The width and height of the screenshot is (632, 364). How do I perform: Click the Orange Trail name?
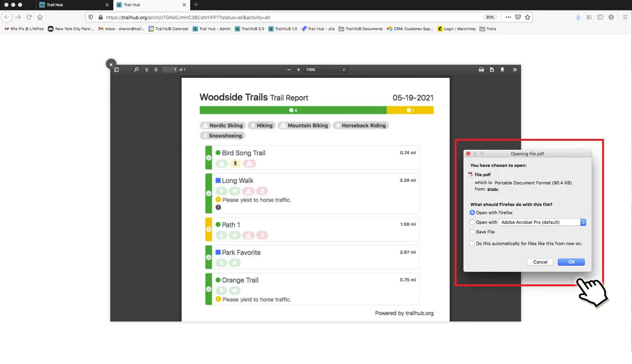point(240,280)
